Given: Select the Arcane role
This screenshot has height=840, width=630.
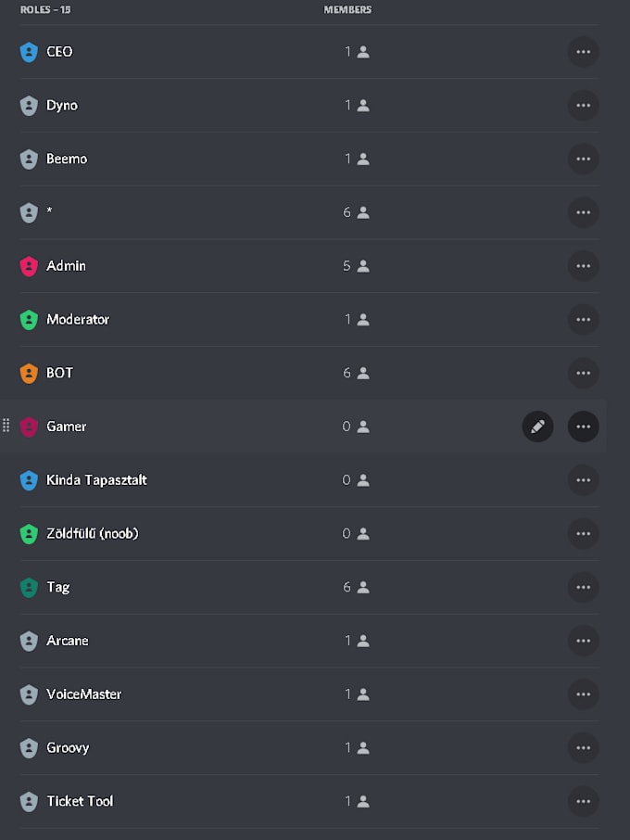Looking at the screenshot, I should click(x=69, y=641).
